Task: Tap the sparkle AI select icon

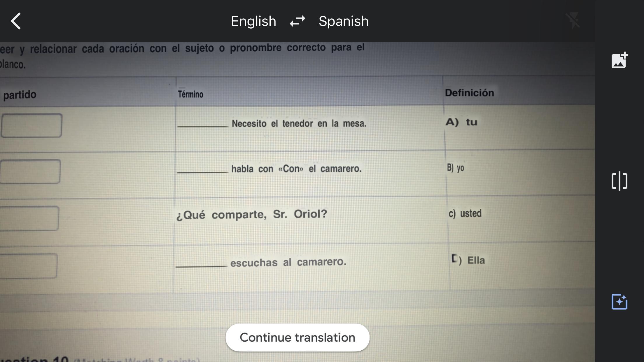Action: pos(619,302)
